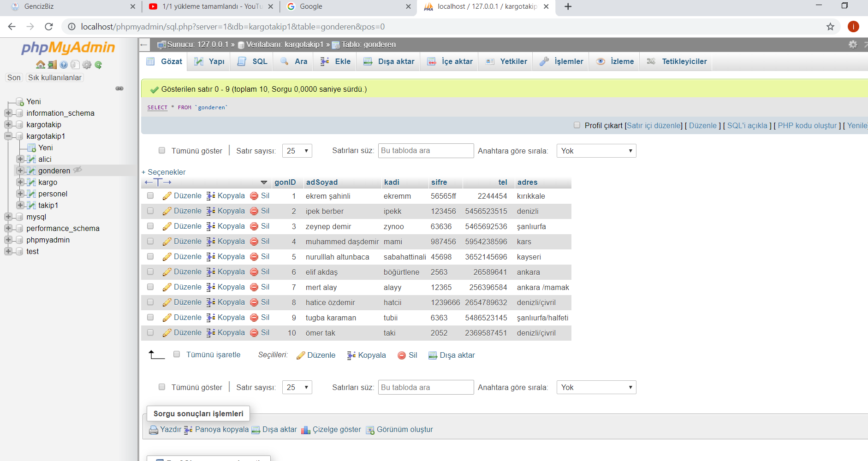Click the reload navigation panel icon

pos(98,65)
